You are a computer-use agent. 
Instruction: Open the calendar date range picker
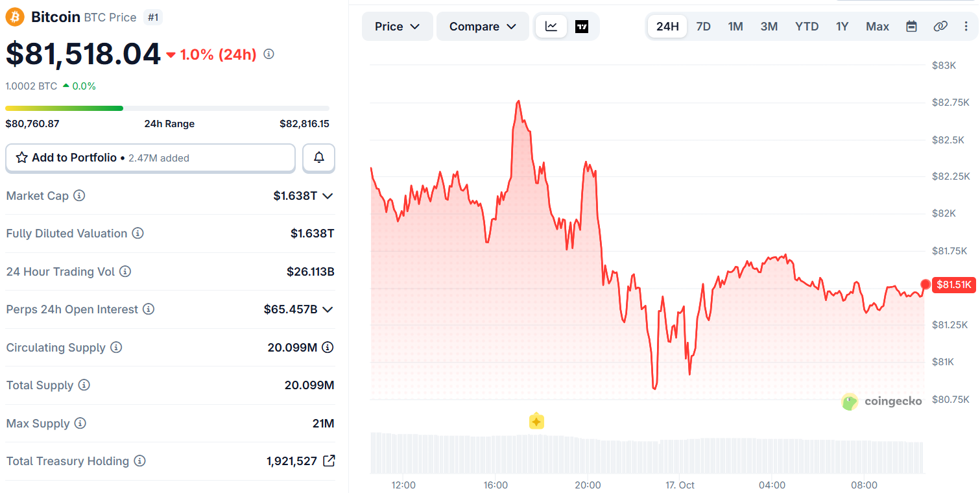point(911,27)
